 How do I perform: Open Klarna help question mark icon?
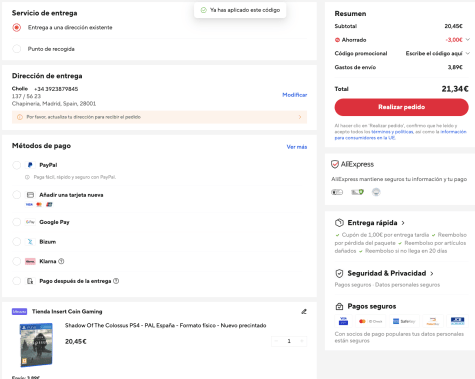(x=61, y=261)
